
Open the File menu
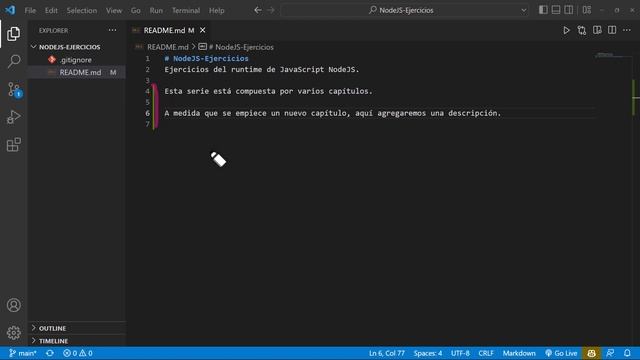coord(30,10)
